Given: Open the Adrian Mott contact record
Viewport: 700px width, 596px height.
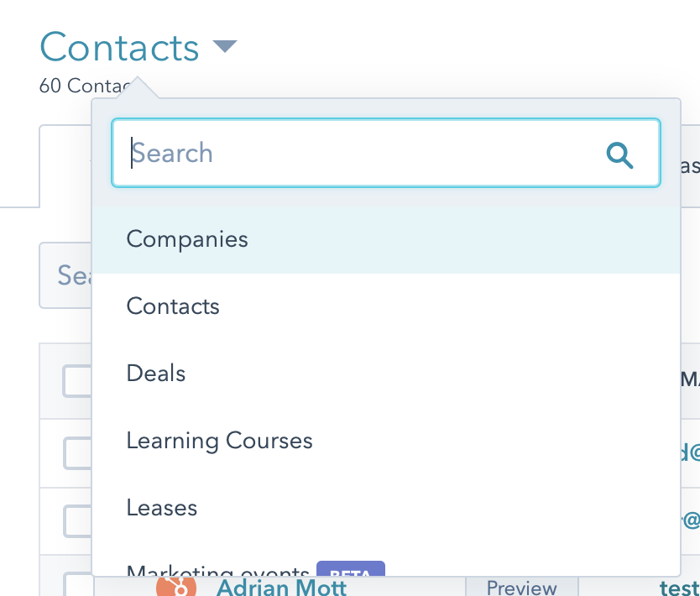Looking at the screenshot, I should click(x=280, y=588).
